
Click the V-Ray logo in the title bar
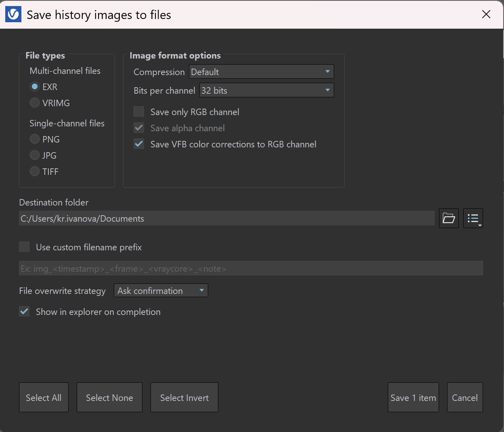[13, 15]
